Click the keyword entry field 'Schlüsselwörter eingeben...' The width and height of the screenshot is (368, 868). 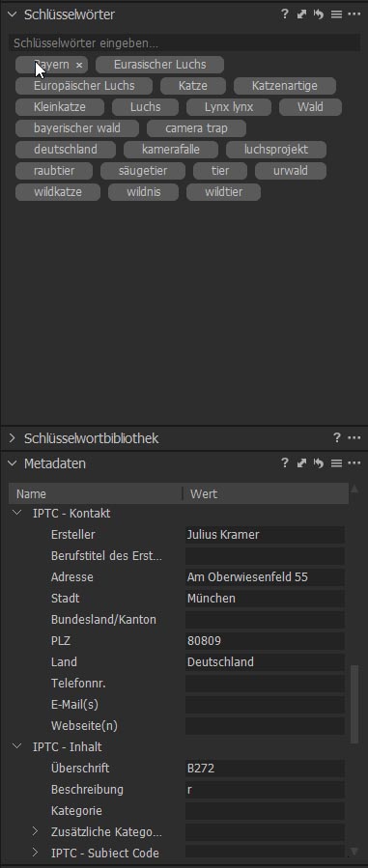[x=184, y=42]
